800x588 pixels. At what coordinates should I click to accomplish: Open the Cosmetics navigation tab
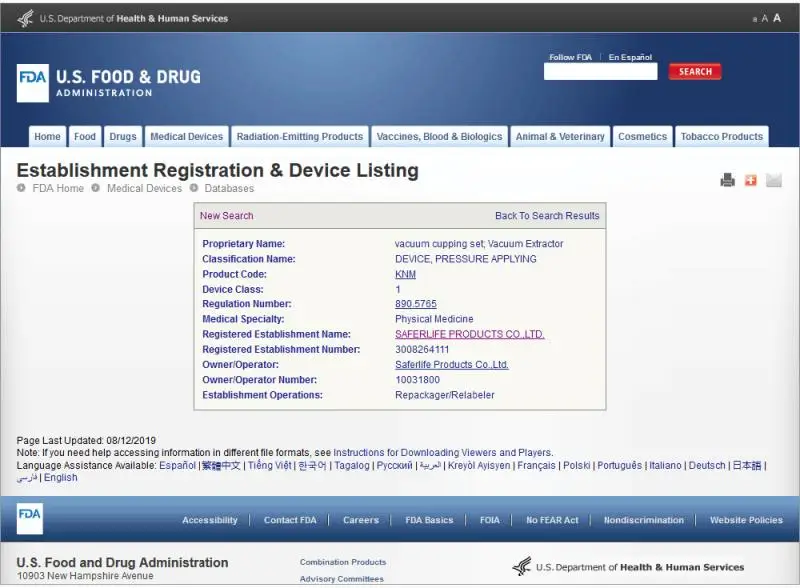click(x=642, y=137)
